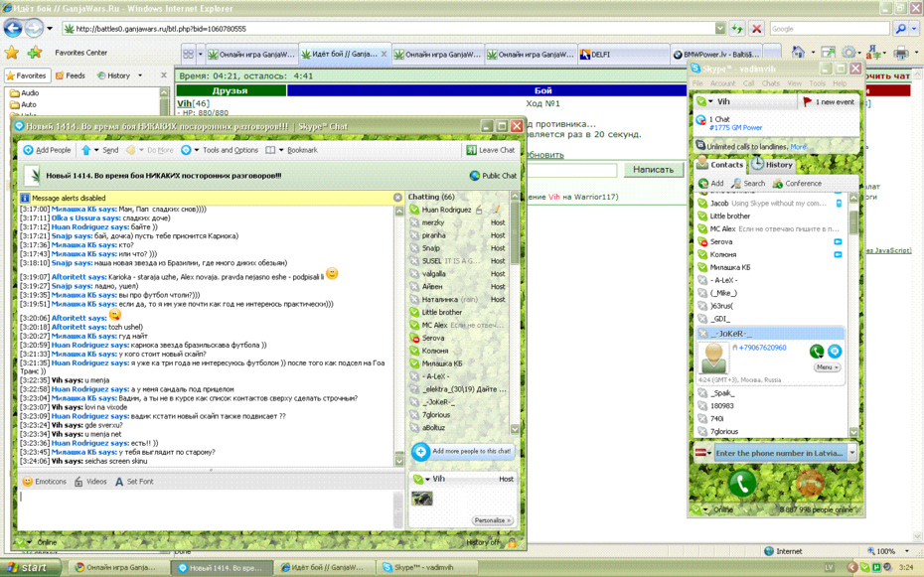Select valgalla in the chat participants
924x577 pixels.
(434, 274)
